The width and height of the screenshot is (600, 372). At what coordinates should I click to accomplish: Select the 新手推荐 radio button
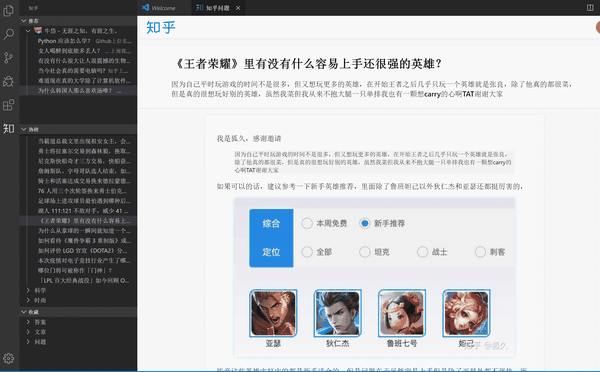click(365, 223)
